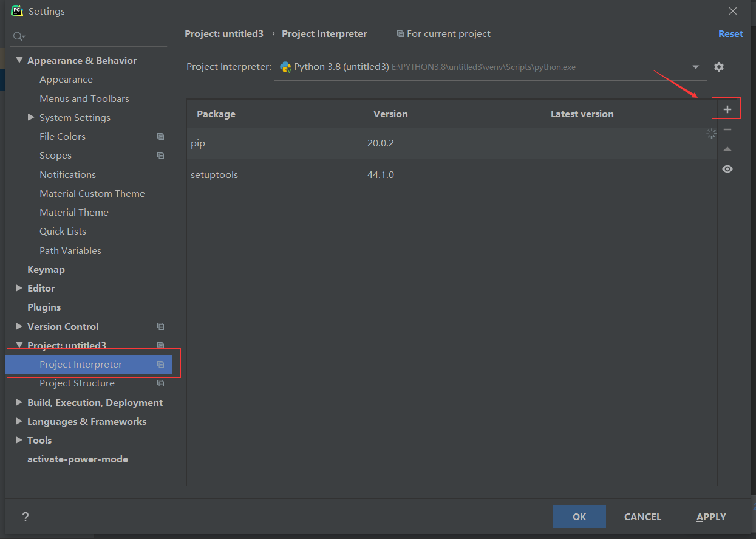This screenshot has height=539, width=756.
Task: Expand the Editor section
Action: point(19,288)
